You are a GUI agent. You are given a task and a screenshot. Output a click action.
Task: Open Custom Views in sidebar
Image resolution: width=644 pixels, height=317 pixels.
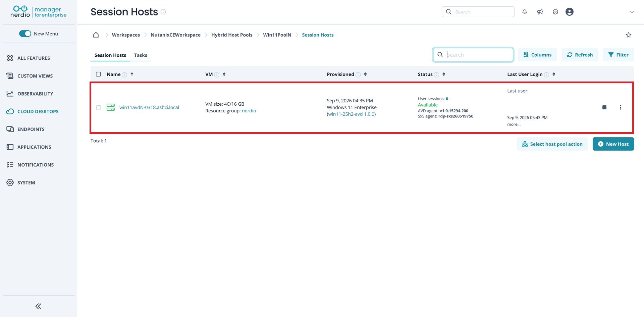click(x=30, y=76)
